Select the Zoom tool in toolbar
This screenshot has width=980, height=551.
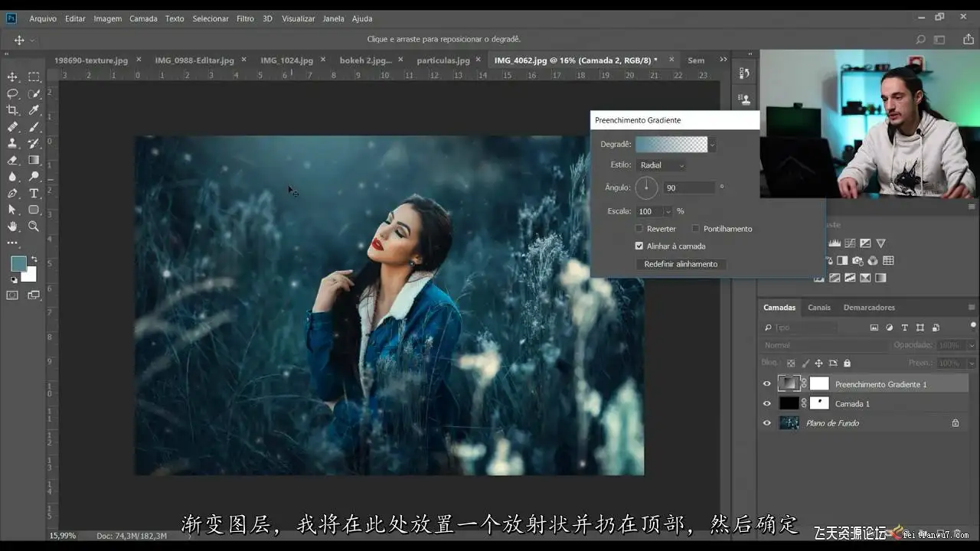[34, 227]
